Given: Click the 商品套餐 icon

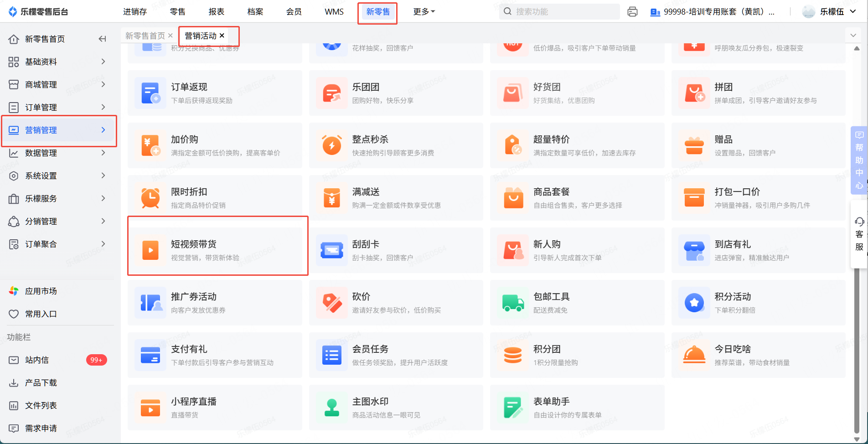Looking at the screenshot, I should pyautogui.click(x=513, y=198).
